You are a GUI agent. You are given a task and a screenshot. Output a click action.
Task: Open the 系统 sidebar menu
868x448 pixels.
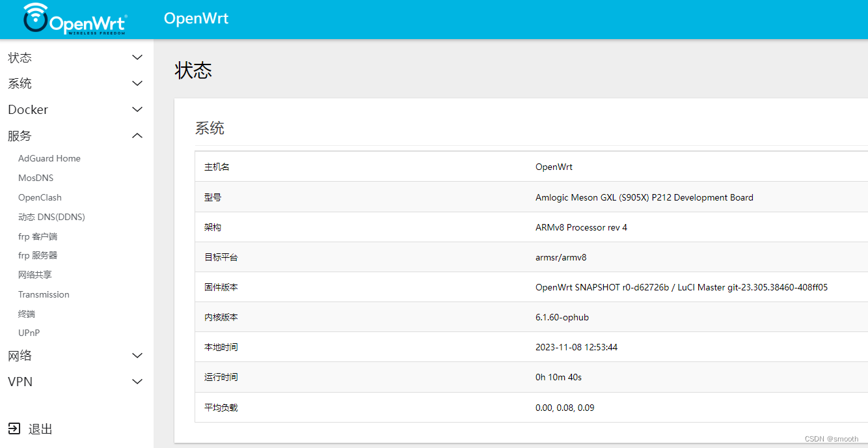[x=20, y=84]
